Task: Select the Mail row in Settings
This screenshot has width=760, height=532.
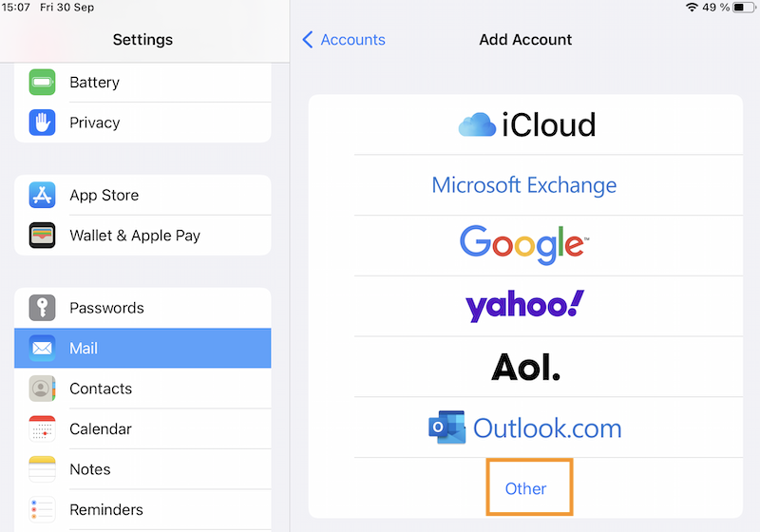Action: point(142,349)
